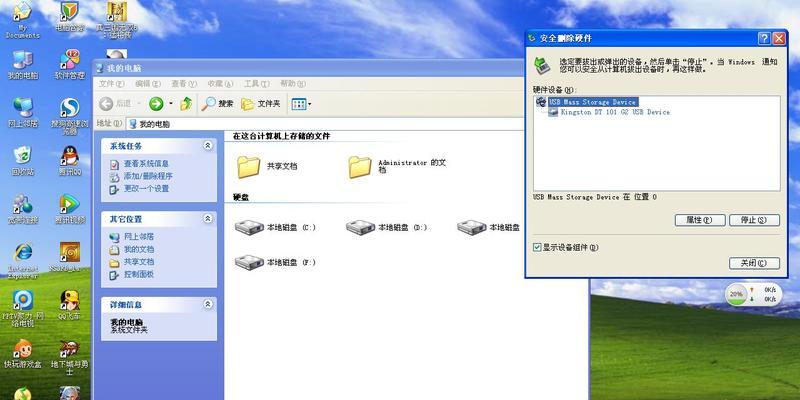800x400 pixels.
Task: Launch the 腾讯视频 desktop shortcut
Action: point(69,209)
